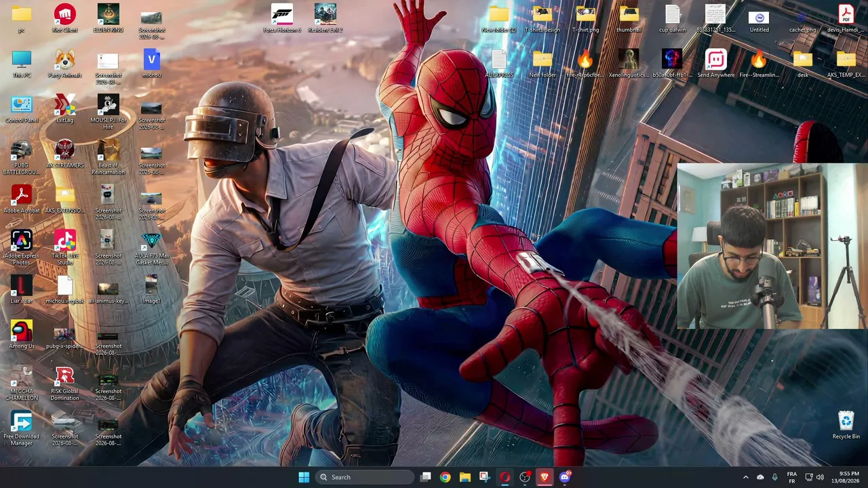Select the Party Animals shortcut
This screenshot has height=488, width=868.
[64, 64]
